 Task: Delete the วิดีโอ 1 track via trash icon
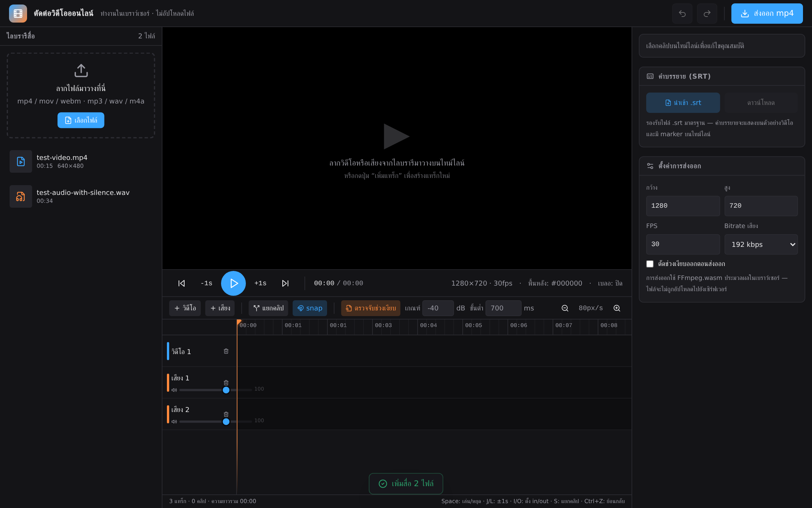point(226,351)
